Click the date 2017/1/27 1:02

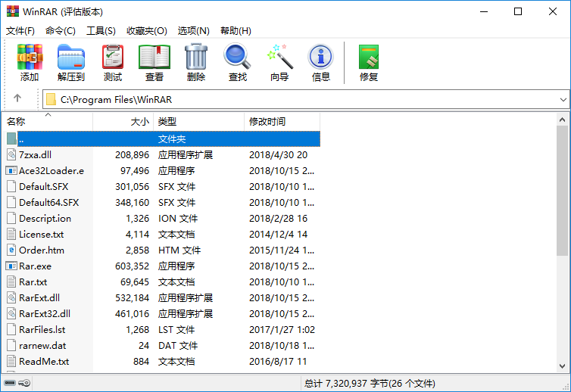point(282,330)
